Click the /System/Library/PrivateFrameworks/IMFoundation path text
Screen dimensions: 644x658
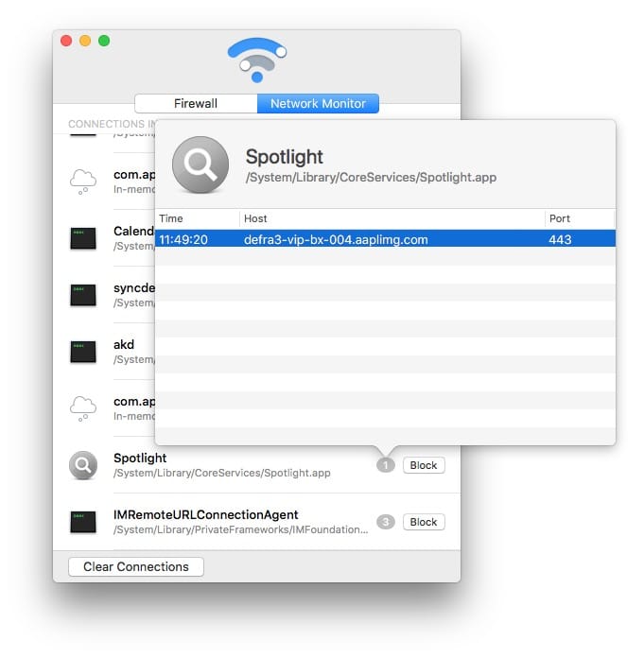pos(240,530)
